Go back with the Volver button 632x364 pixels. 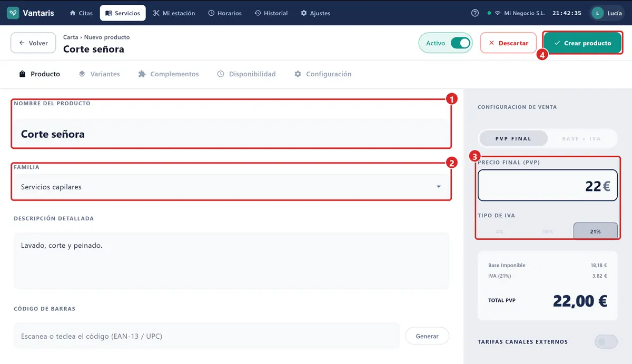[x=33, y=43]
